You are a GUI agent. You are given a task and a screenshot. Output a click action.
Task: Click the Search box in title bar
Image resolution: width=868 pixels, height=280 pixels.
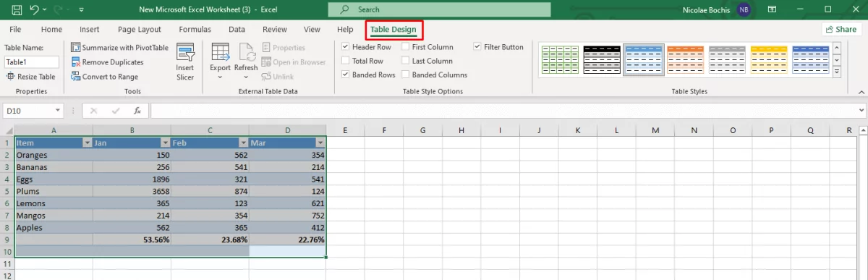(x=440, y=9)
